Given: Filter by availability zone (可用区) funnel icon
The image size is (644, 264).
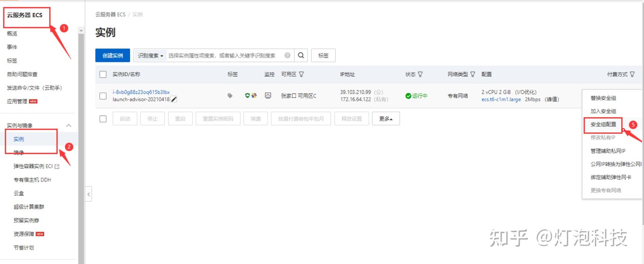Looking at the screenshot, I should pyautogui.click(x=301, y=74).
